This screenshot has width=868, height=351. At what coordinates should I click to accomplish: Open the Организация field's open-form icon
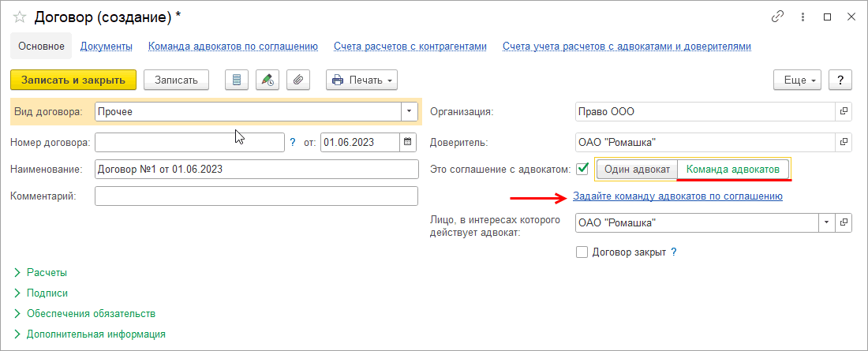pyautogui.click(x=844, y=112)
